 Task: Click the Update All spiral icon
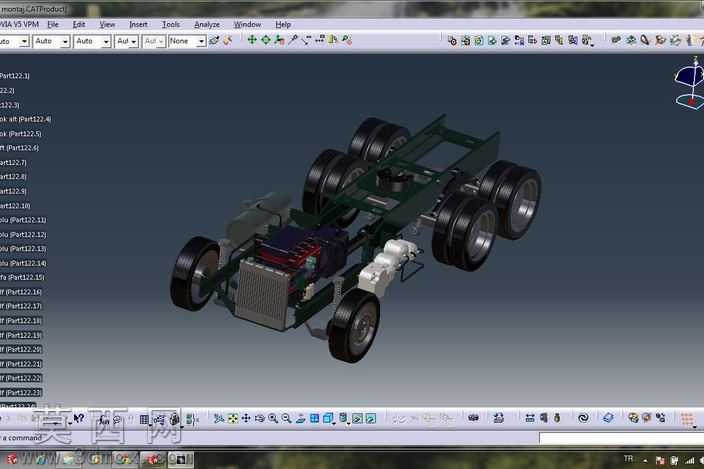583,418
